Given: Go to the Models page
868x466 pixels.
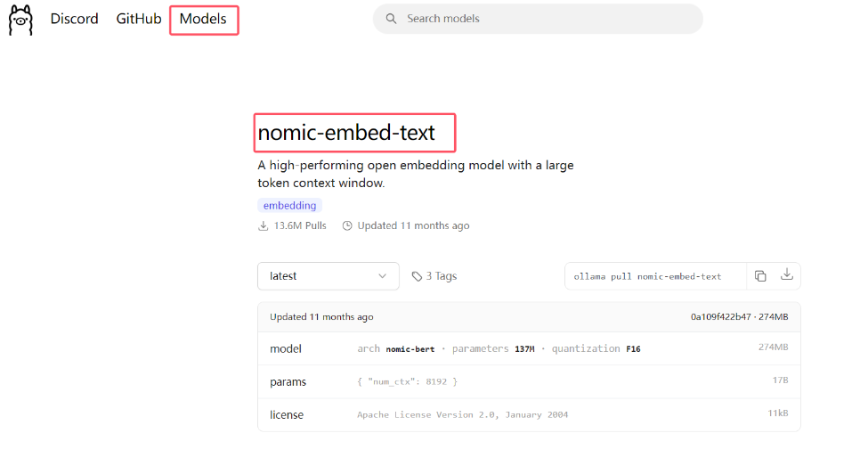Looking at the screenshot, I should click(x=203, y=19).
